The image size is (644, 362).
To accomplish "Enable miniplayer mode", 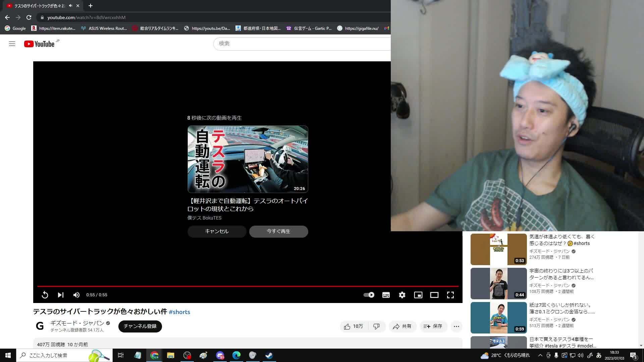I will 418,295.
